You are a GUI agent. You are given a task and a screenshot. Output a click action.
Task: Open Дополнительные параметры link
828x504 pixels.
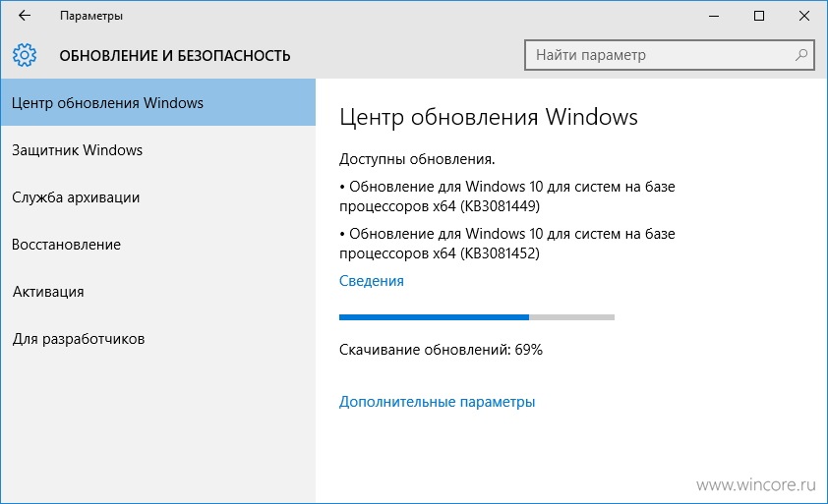pos(437,402)
